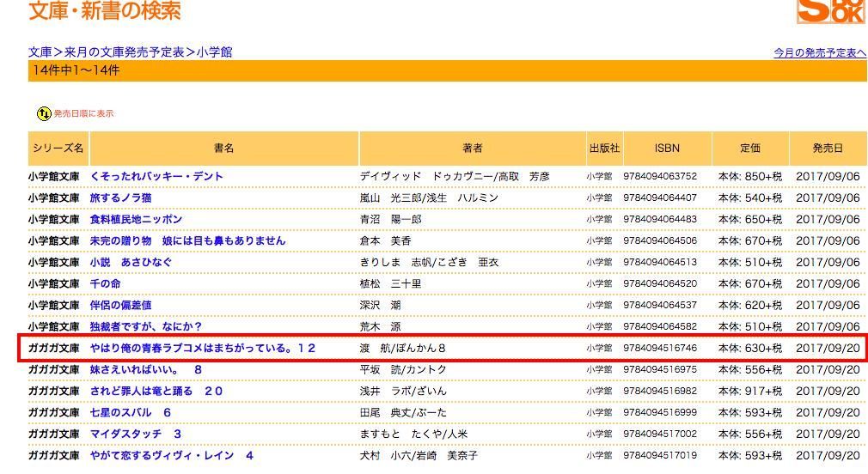Click price 本体: 540+税
Image resolution: width=868 pixels, height=474 pixels.
click(x=750, y=198)
